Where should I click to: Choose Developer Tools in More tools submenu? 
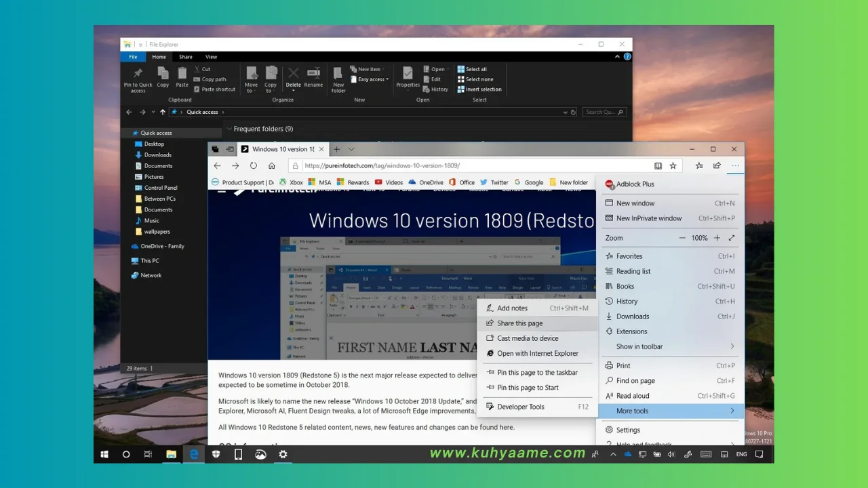(537, 407)
